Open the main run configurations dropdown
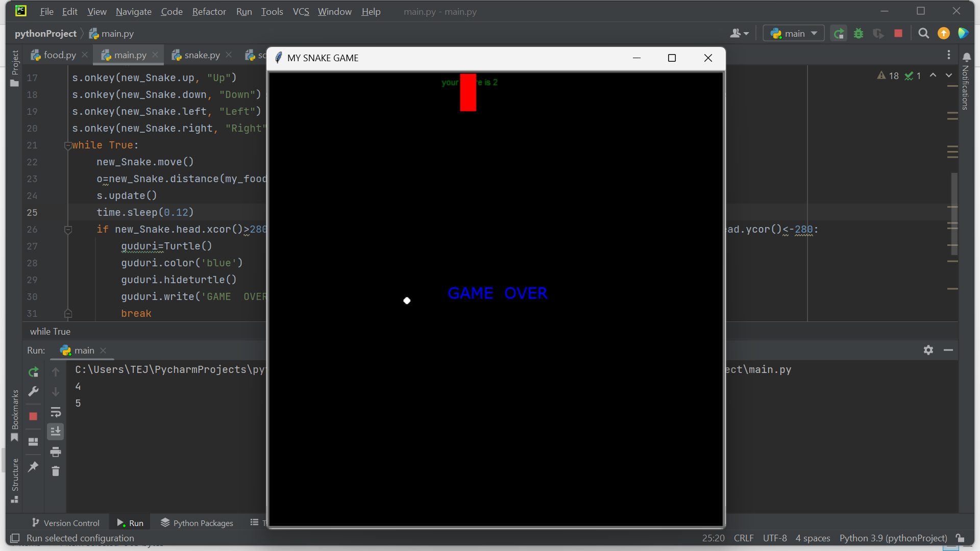Image resolution: width=980 pixels, height=551 pixels. point(794,33)
